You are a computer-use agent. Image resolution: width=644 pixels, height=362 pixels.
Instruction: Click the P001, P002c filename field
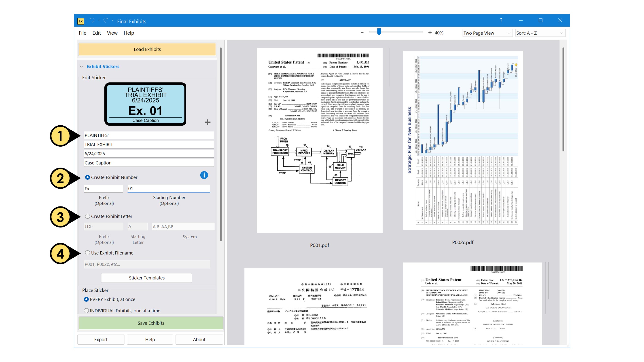(x=147, y=264)
